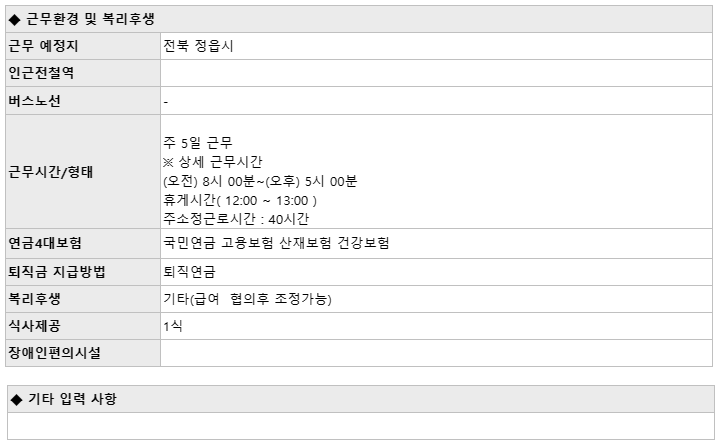Click the 주 5일 근무 text
This screenshot has height=446, width=723.
[198, 143]
